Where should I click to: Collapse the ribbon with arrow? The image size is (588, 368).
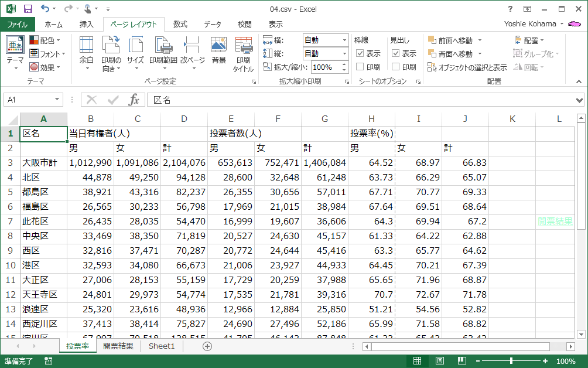point(579,82)
